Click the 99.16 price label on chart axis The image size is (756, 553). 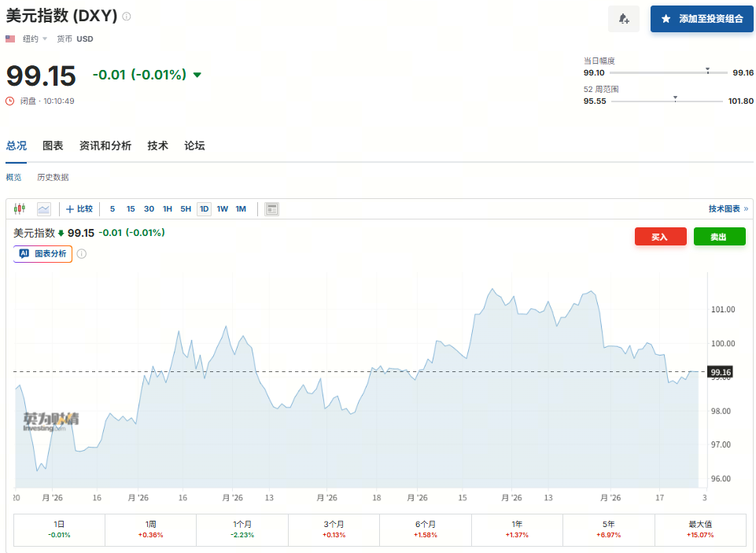[721, 372]
